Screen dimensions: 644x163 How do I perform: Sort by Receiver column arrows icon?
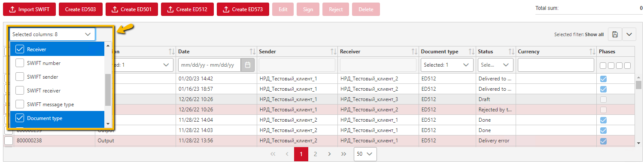(414, 52)
